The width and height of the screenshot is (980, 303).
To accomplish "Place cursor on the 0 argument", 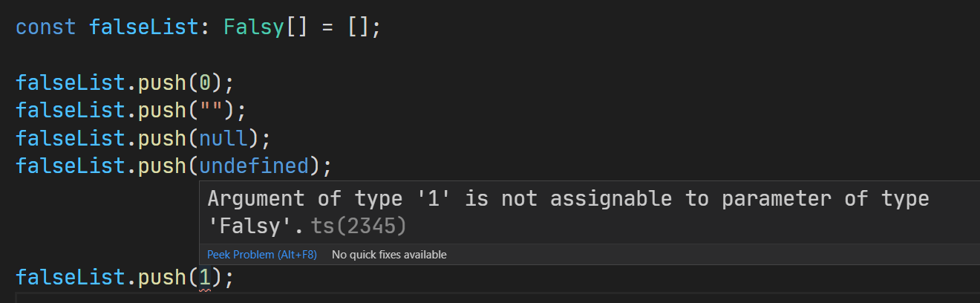I will [205, 82].
